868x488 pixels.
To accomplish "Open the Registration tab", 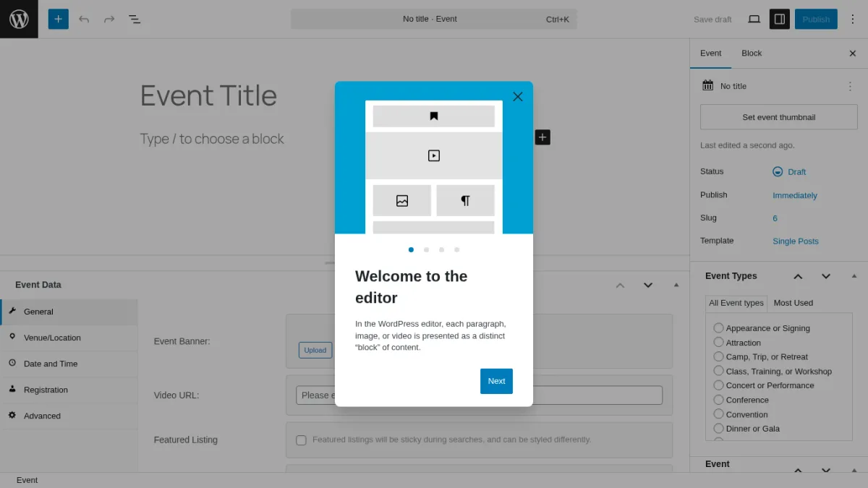I will (x=69, y=390).
